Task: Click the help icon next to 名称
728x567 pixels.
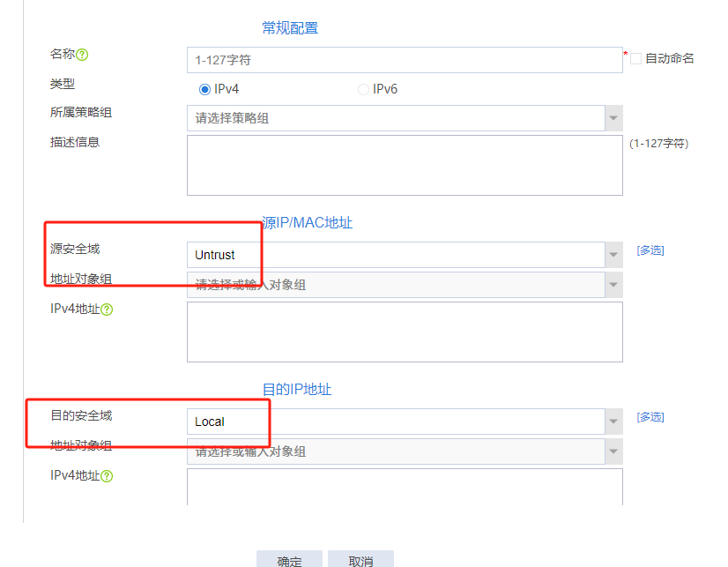Action: 82,55
